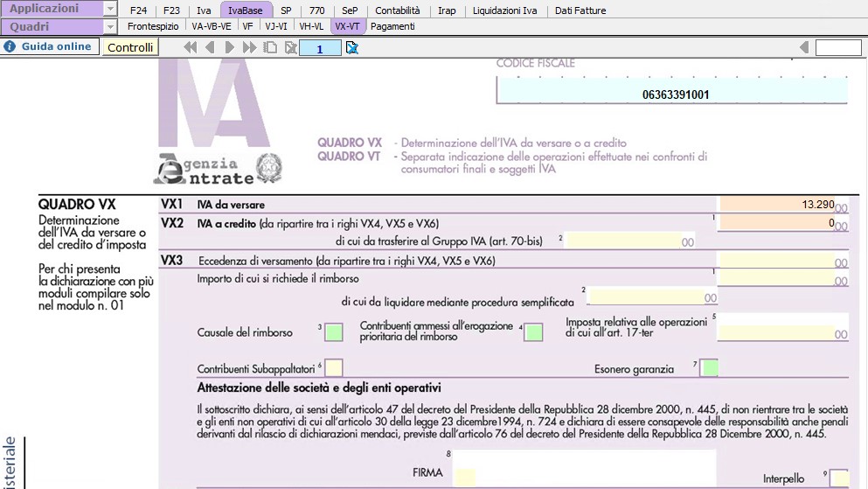
Task: Click the module number field
Action: coord(320,49)
